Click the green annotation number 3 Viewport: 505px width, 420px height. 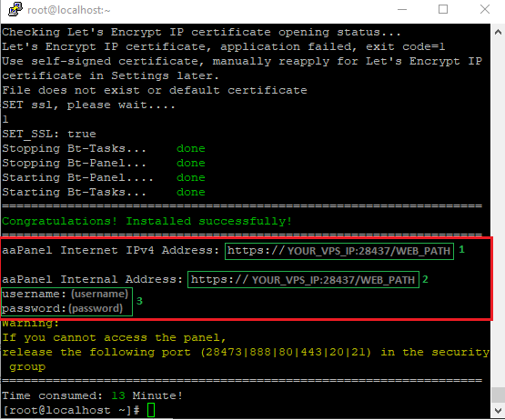click(139, 301)
